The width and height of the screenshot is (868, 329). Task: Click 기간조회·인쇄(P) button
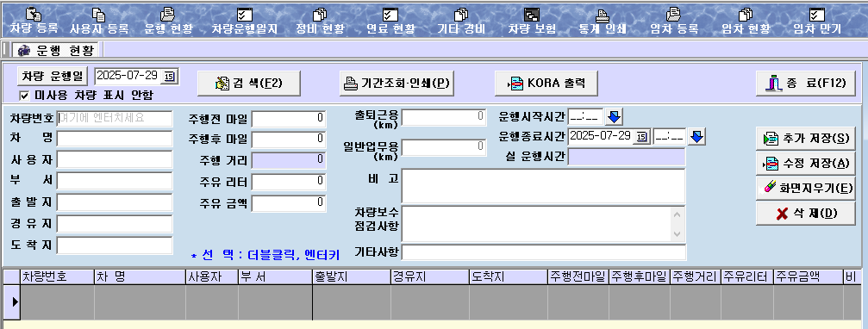[396, 84]
